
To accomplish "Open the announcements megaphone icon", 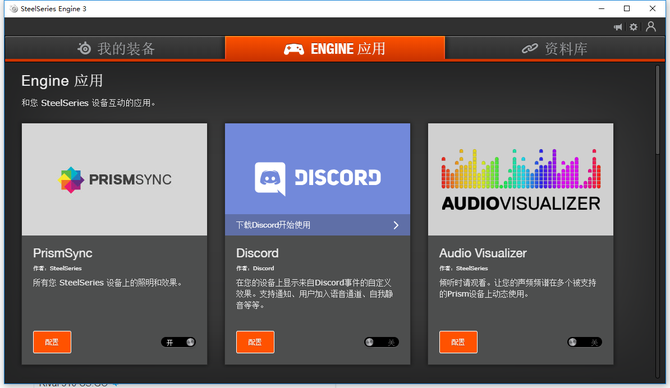I will coord(618,27).
